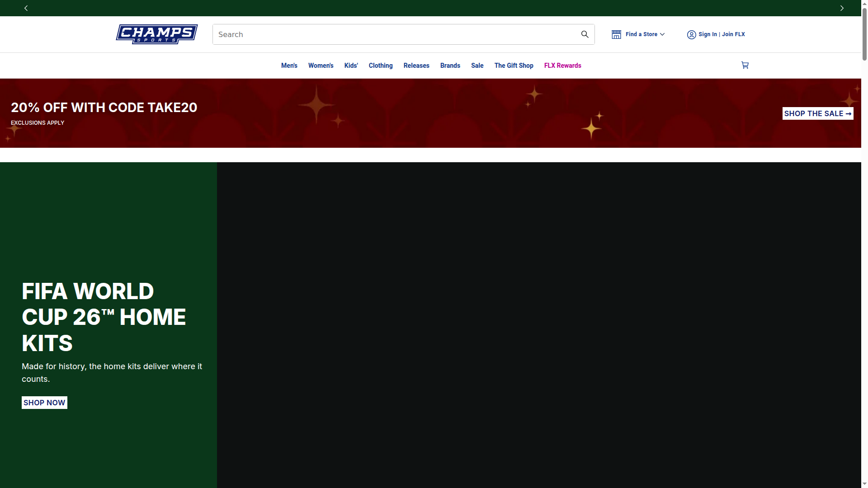868x488 pixels.
Task: Click the Sign In link
Action: click(x=707, y=34)
